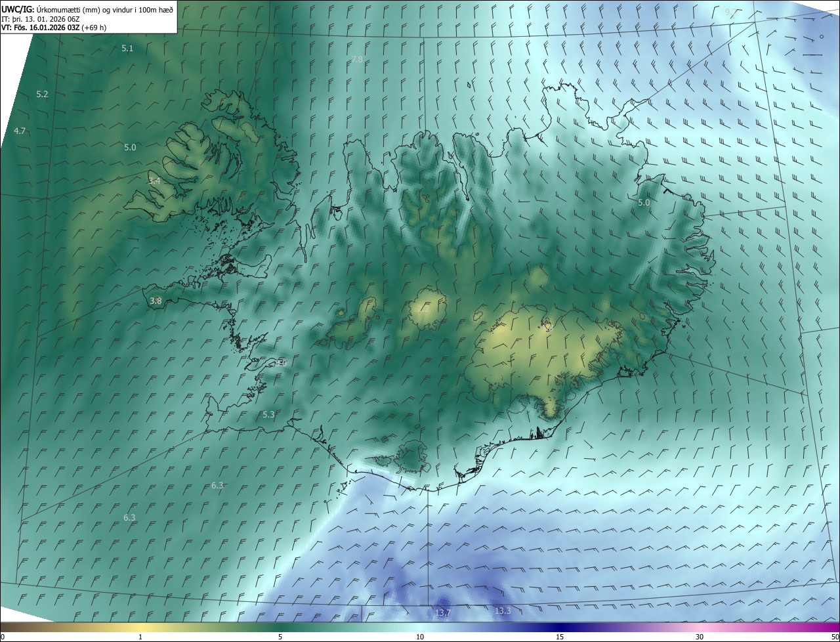Click the 5.0 value in East Iceland
Viewport: 840px width, 642px height.
[644, 203]
